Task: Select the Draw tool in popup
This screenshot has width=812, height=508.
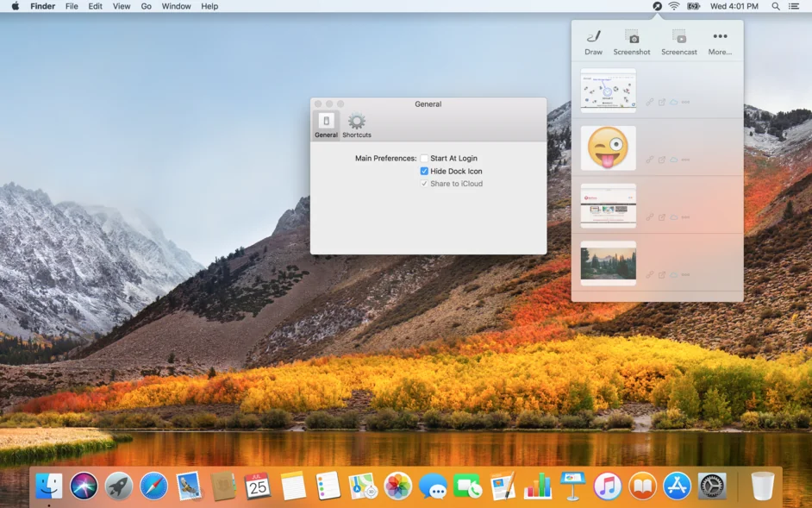Action: point(593,41)
